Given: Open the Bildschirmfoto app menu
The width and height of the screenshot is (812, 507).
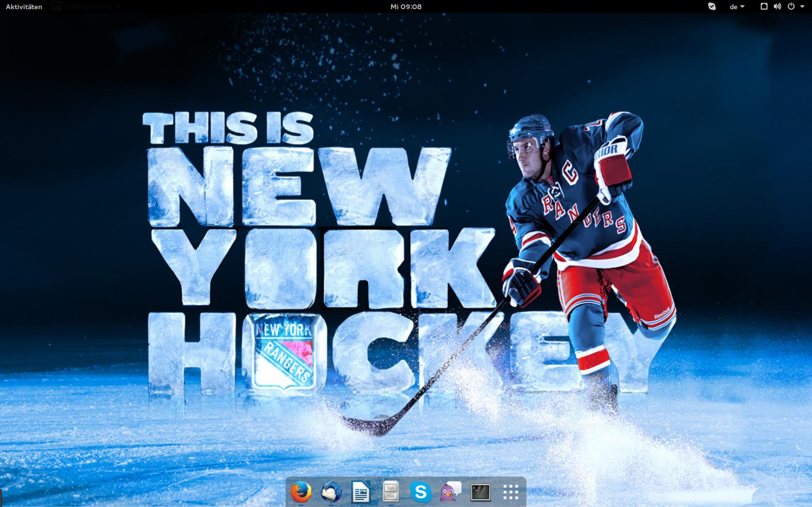Looking at the screenshot, I should pos(86,7).
